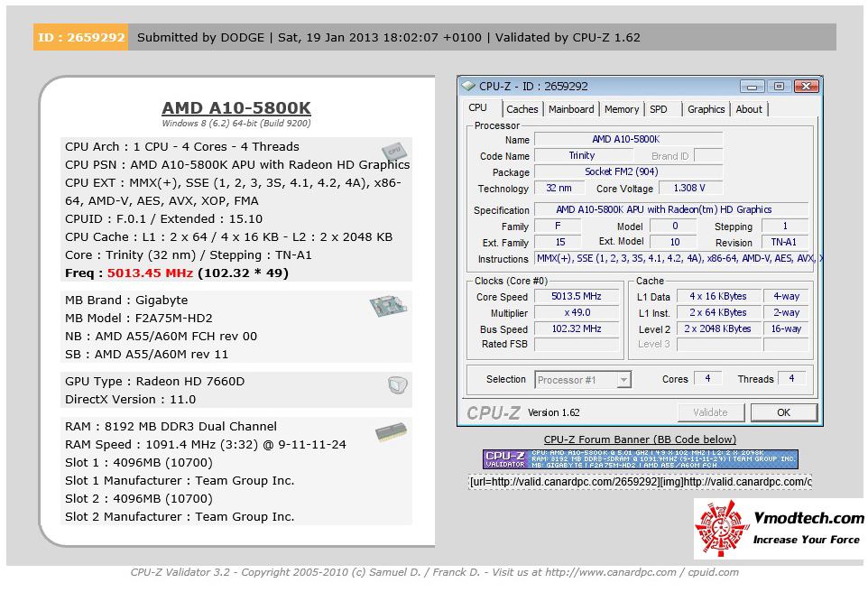Select the Memory tab
868x592 pixels.
tap(621, 109)
